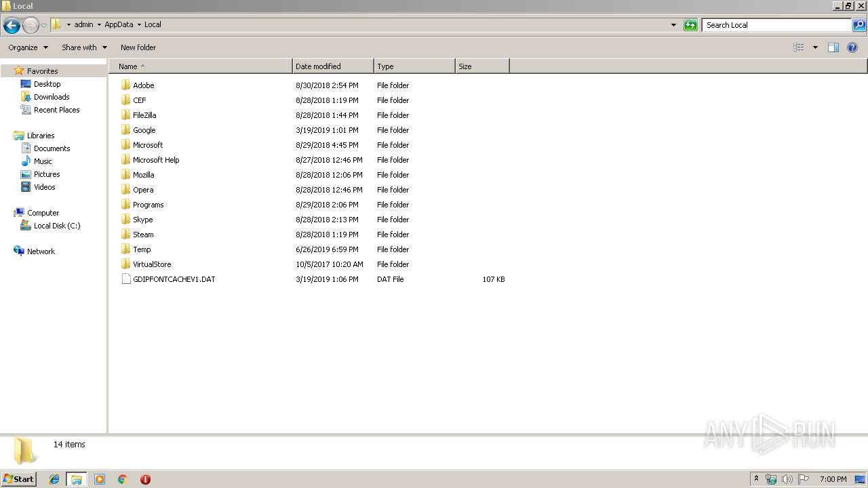Click the 14 items status text
Image resolution: width=868 pixels, height=488 pixels.
click(69, 445)
